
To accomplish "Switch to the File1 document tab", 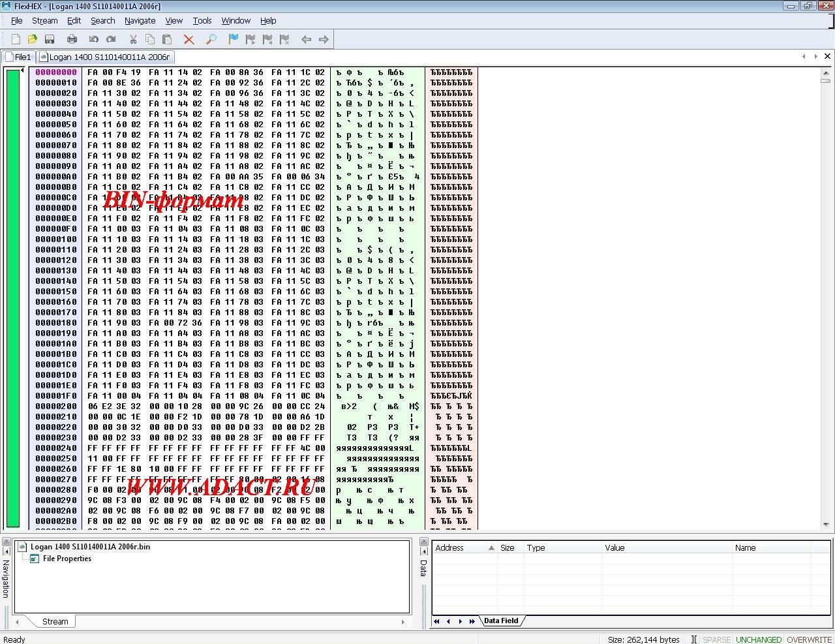I will pyautogui.click(x=18, y=57).
